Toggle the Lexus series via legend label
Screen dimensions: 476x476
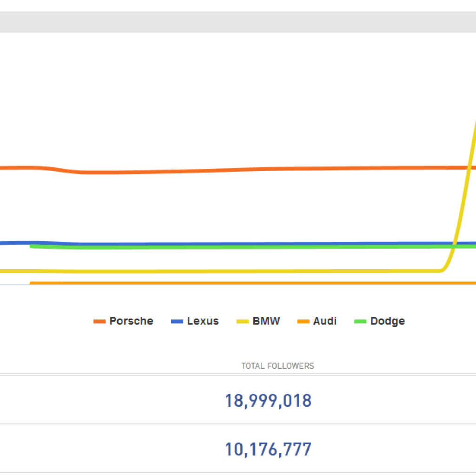203,321
